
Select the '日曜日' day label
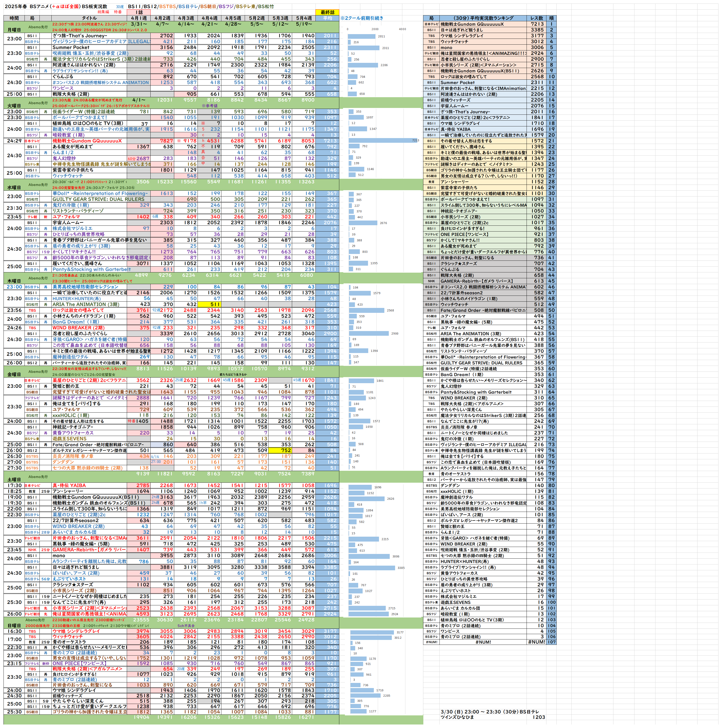point(14,625)
